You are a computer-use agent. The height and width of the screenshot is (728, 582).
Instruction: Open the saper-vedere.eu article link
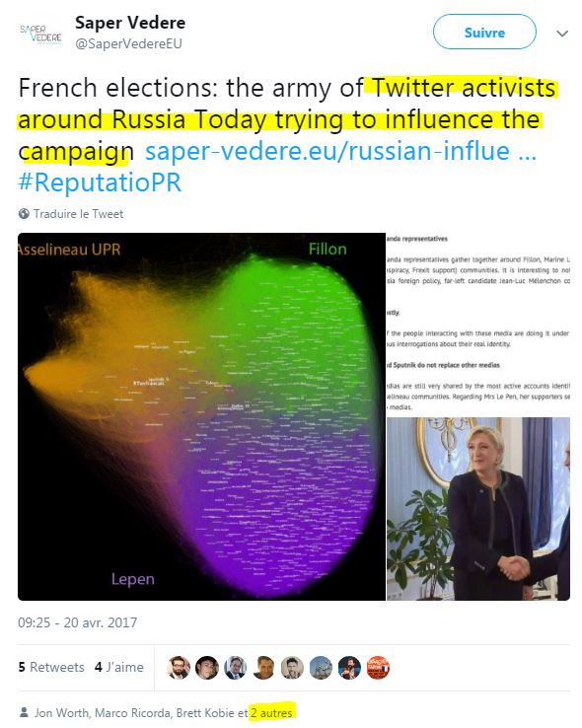(x=340, y=151)
